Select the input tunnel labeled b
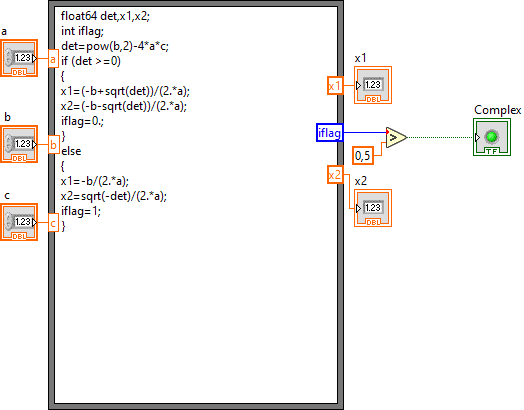Image resolution: width=524 pixels, height=410 pixels. click(x=53, y=145)
